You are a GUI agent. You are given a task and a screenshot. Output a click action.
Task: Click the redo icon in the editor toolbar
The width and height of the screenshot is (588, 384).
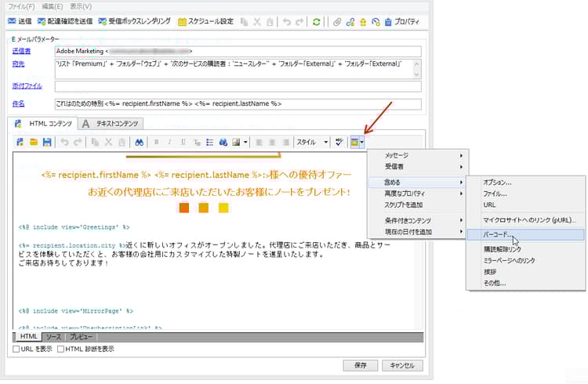pos(78,142)
